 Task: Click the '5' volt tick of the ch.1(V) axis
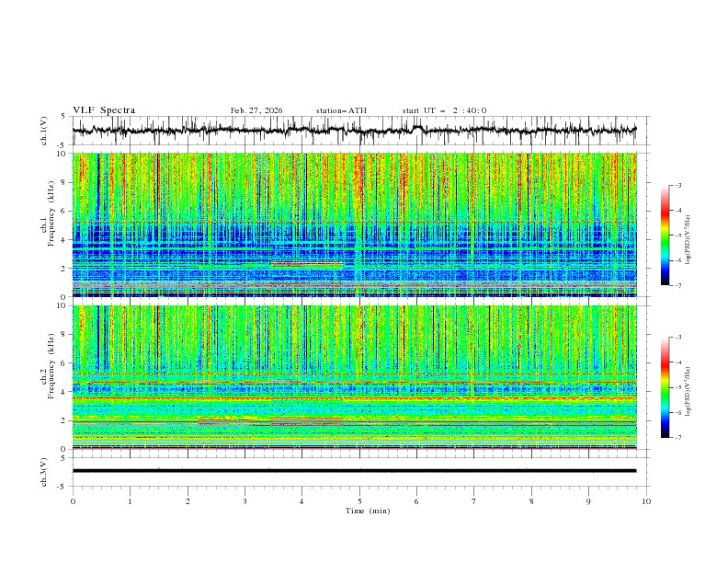[63, 117]
